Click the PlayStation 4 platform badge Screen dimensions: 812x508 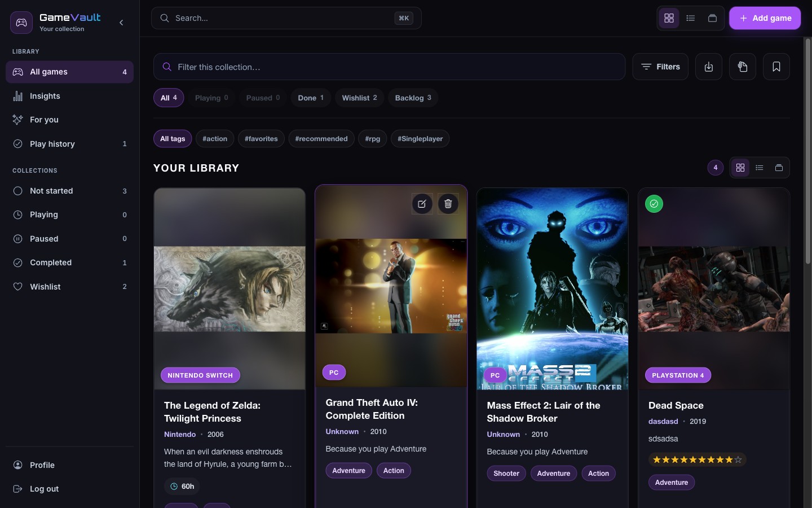click(x=678, y=375)
